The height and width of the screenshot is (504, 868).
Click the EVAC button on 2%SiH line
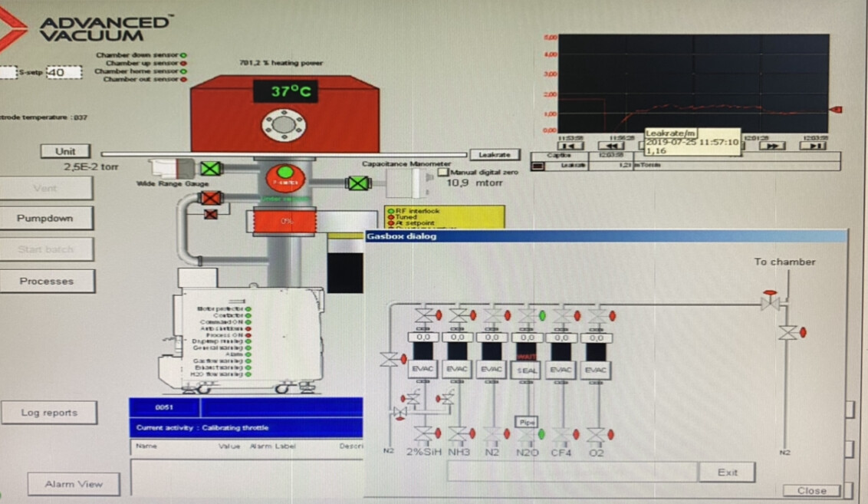click(423, 370)
